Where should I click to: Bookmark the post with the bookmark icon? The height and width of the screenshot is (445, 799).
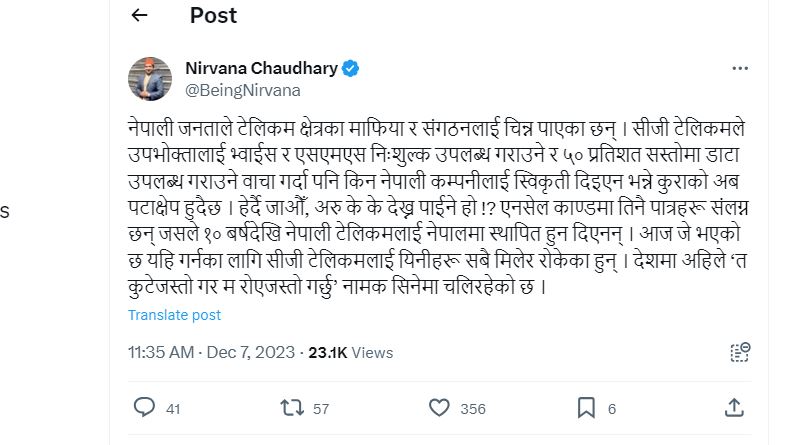(586, 408)
